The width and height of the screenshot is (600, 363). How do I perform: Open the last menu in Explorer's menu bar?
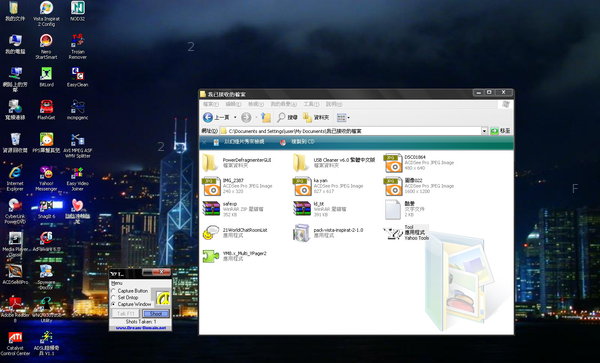pyautogui.click(x=334, y=104)
